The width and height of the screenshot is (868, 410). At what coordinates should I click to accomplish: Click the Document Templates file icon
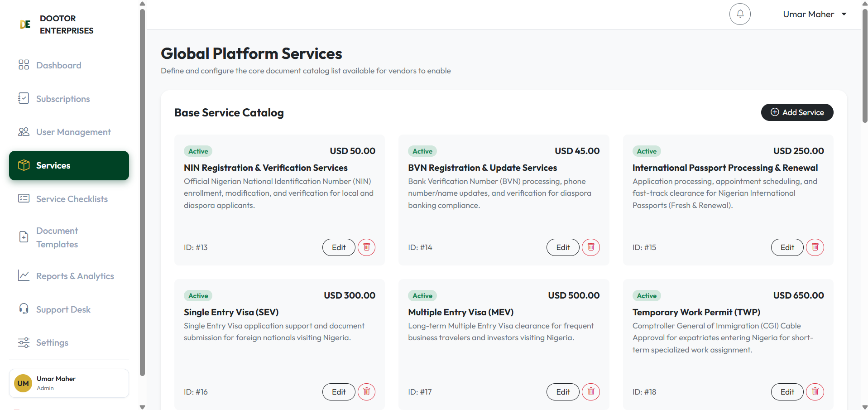click(x=24, y=237)
